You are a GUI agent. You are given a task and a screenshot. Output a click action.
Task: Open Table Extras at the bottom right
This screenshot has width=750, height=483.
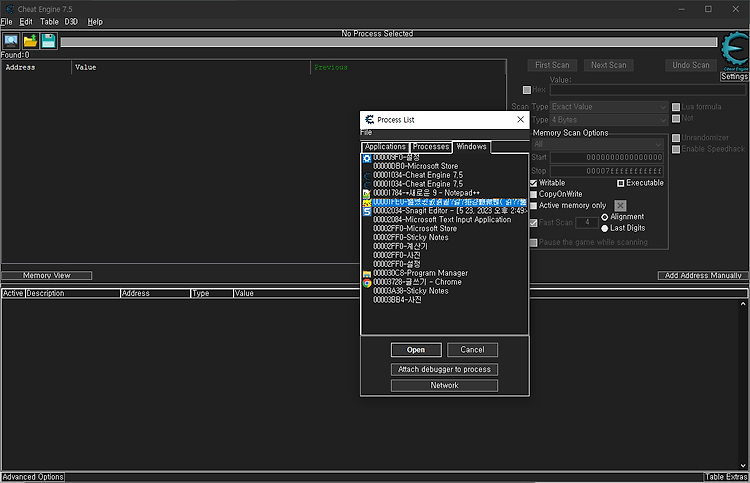tap(726, 477)
